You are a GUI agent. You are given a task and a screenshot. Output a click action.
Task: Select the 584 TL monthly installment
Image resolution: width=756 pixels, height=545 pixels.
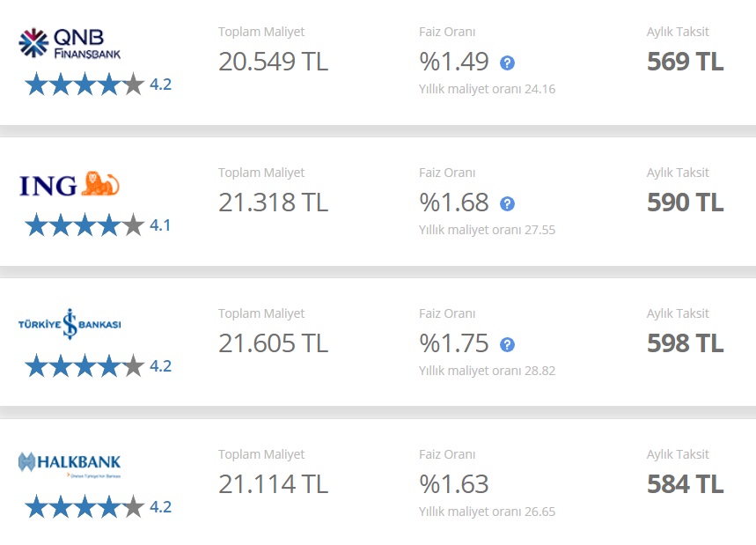685,484
